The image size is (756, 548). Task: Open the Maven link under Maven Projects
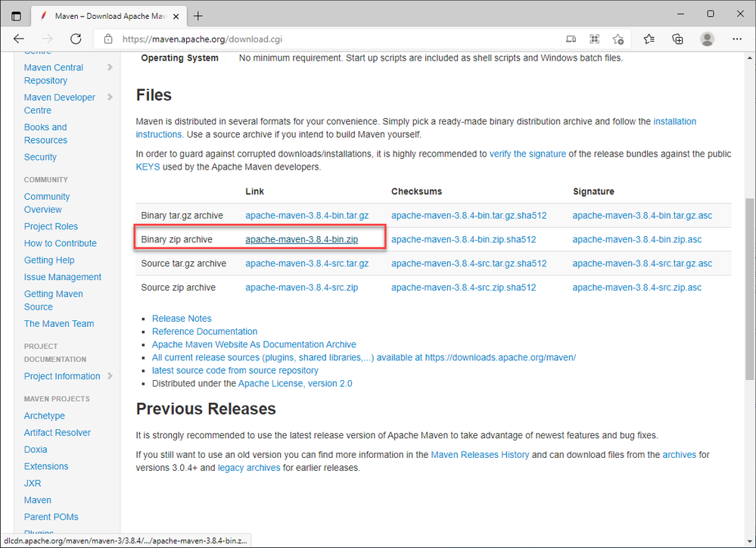click(x=38, y=500)
